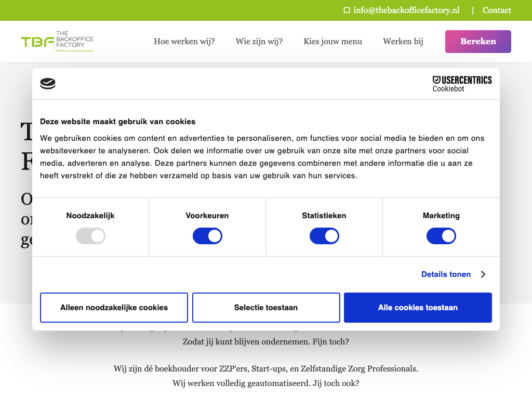The height and width of the screenshot is (399, 532).
Task: Select Kies jouw menu in navigation
Action: (332, 42)
